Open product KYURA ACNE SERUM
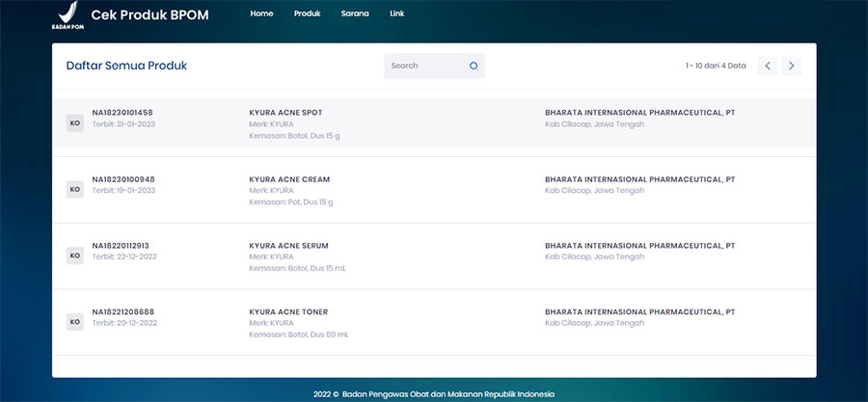This screenshot has width=868, height=402. [x=289, y=246]
